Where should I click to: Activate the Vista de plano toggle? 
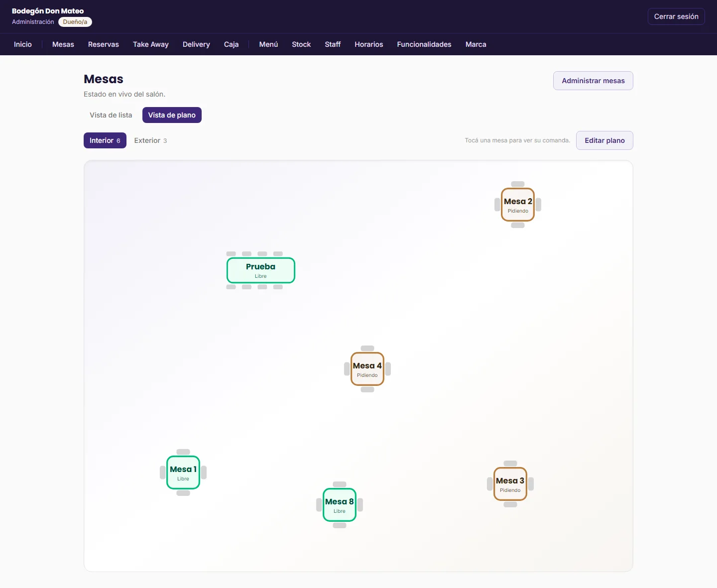pyautogui.click(x=172, y=115)
